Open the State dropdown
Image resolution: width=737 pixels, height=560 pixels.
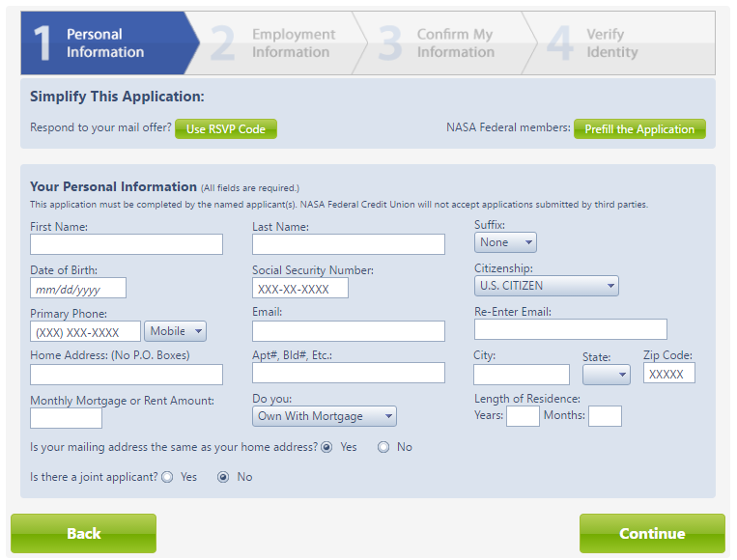pyautogui.click(x=607, y=375)
